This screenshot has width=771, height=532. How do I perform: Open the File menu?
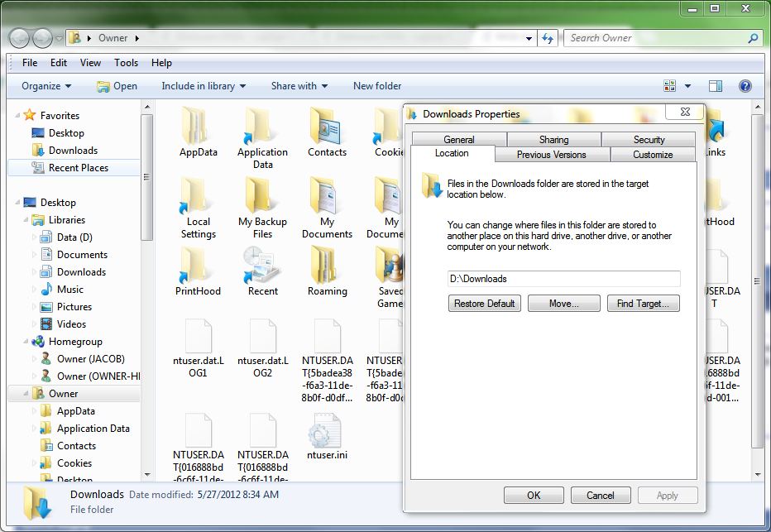pos(30,63)
